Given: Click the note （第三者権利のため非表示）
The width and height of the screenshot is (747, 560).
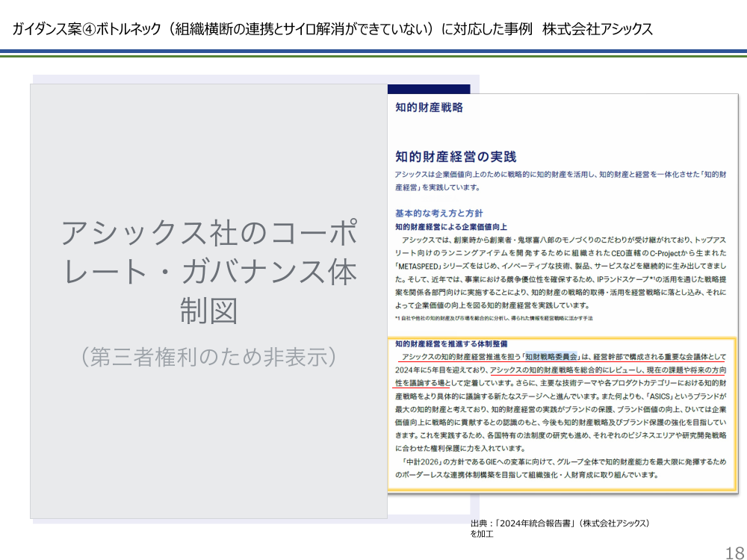Looking at the screenshot, I should tap(208, 357).
